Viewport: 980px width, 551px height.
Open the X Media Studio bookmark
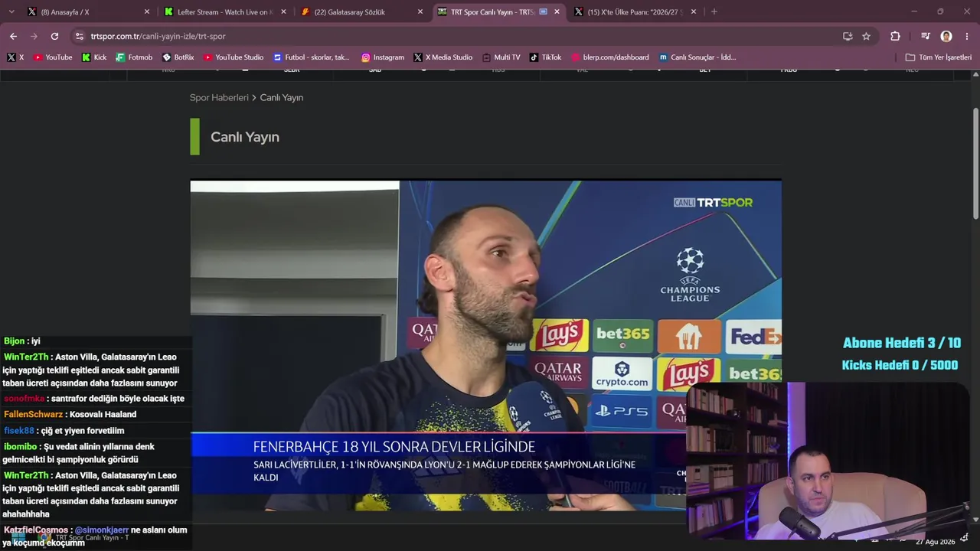coord(443,57)
